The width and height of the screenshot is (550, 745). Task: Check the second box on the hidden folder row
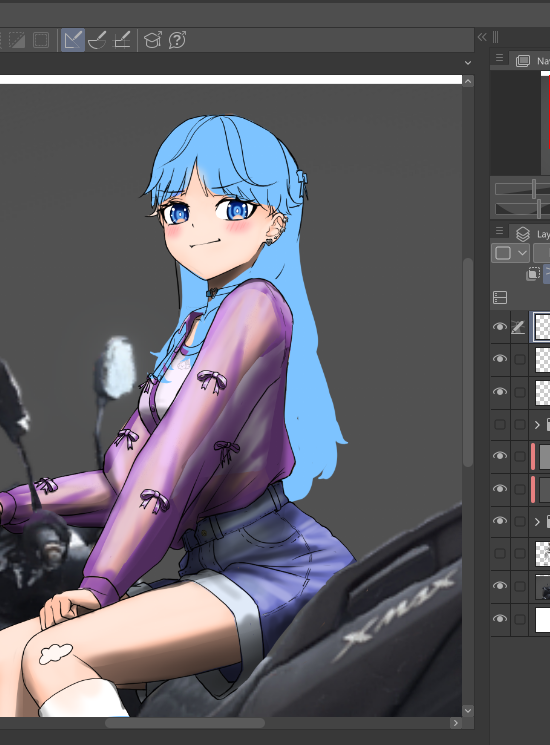[520, 424]
